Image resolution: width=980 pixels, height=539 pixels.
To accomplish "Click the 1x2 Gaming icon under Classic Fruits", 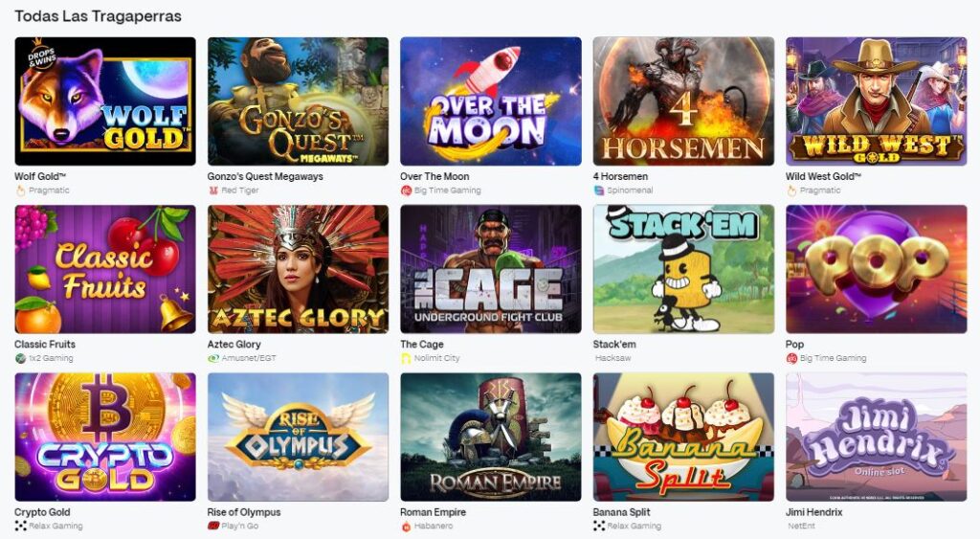I will coord(20,358).
